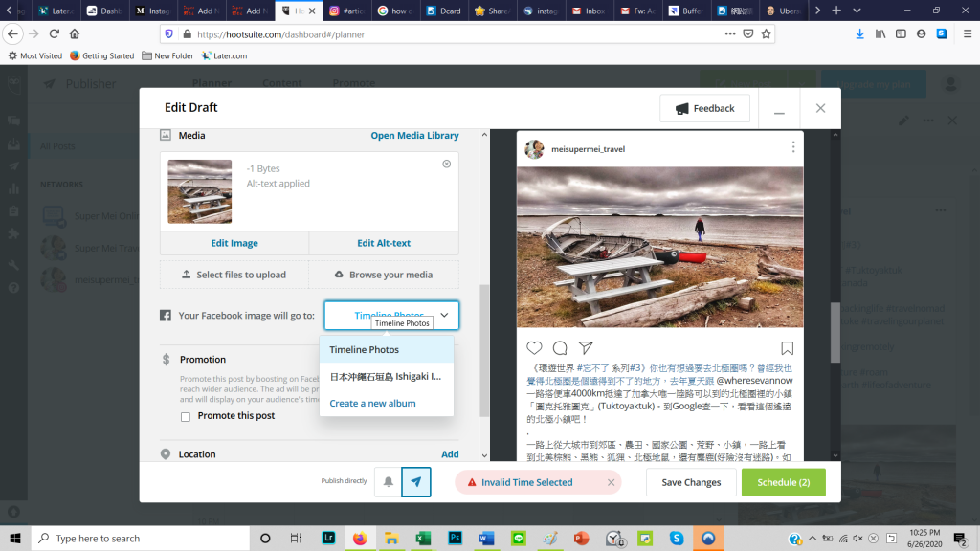Select the paper plane publish directly option

point(415,482)
